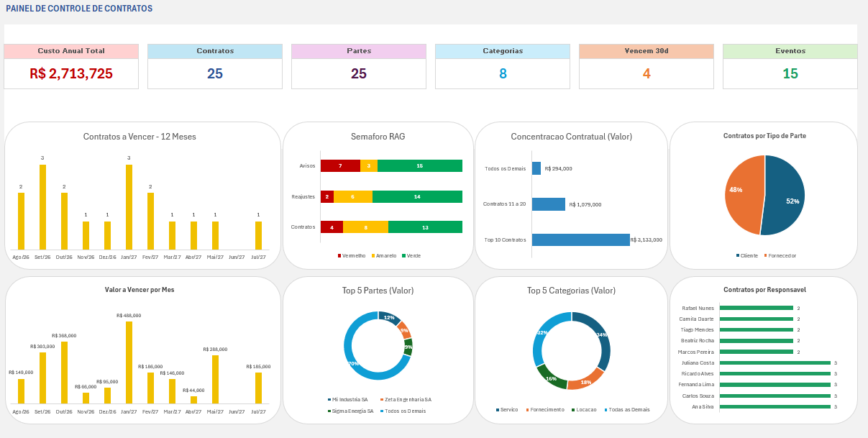
Task: Click the Contratos KPI card header
Action: tap(215, 51)
